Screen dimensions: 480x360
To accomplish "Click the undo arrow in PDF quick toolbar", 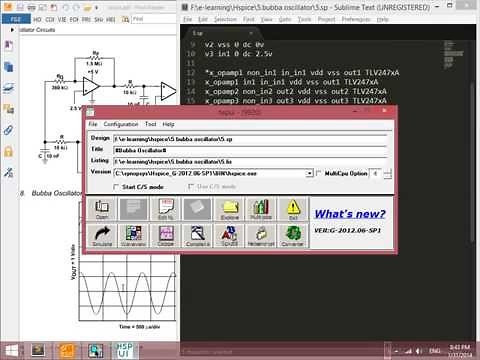I will (66, 7).
